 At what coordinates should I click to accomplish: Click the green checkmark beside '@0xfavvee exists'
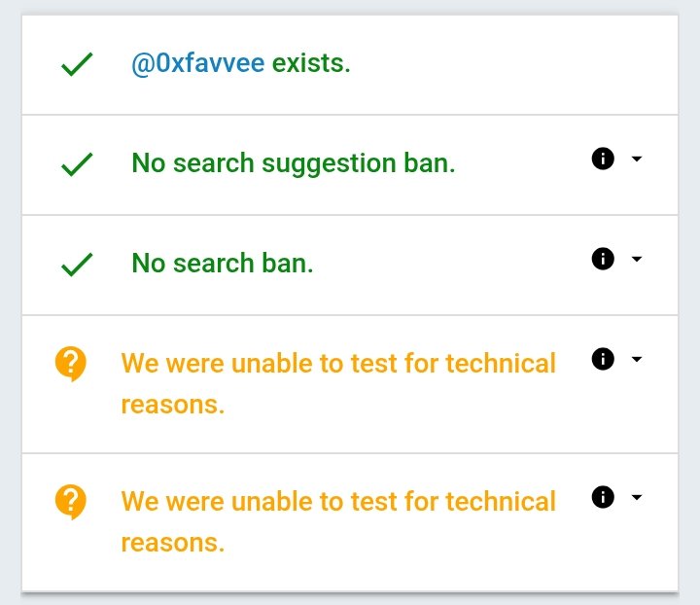(77, 65)
